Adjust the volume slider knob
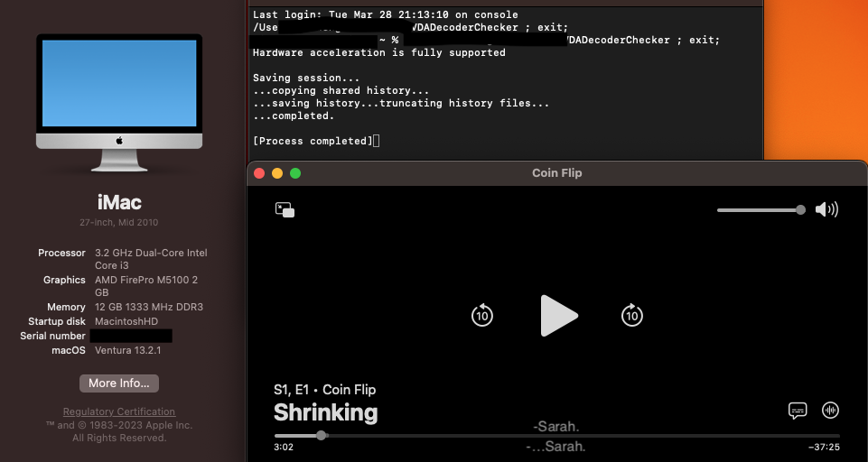This screenshot has height=462, width=868. (x=800, y=209)
